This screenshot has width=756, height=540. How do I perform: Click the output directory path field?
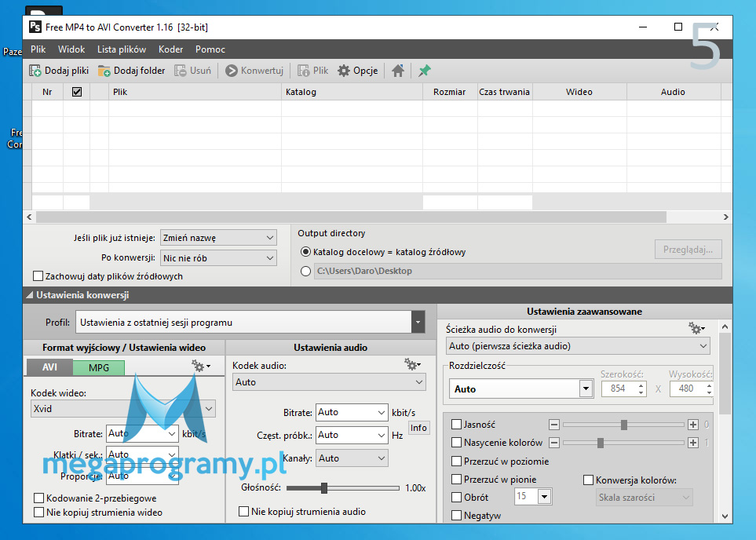pyautogui.click(x=518, y=271)
